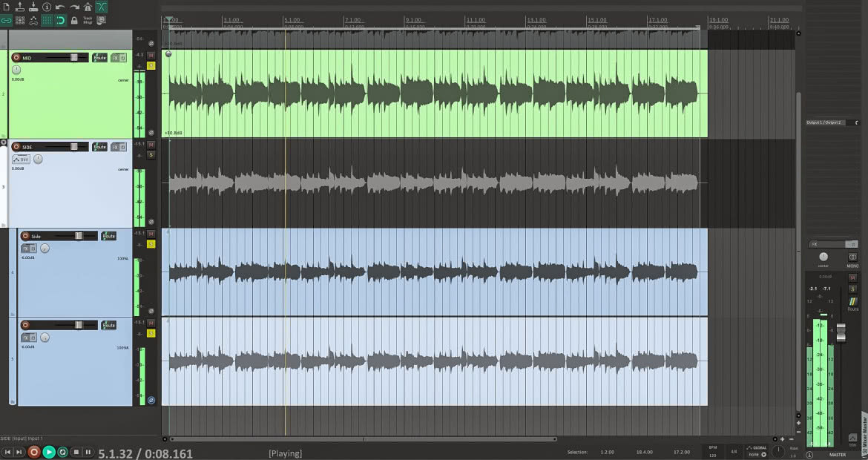868x460 pixels.
Task: Undo the last action
Action: click(x=60, y=7)
